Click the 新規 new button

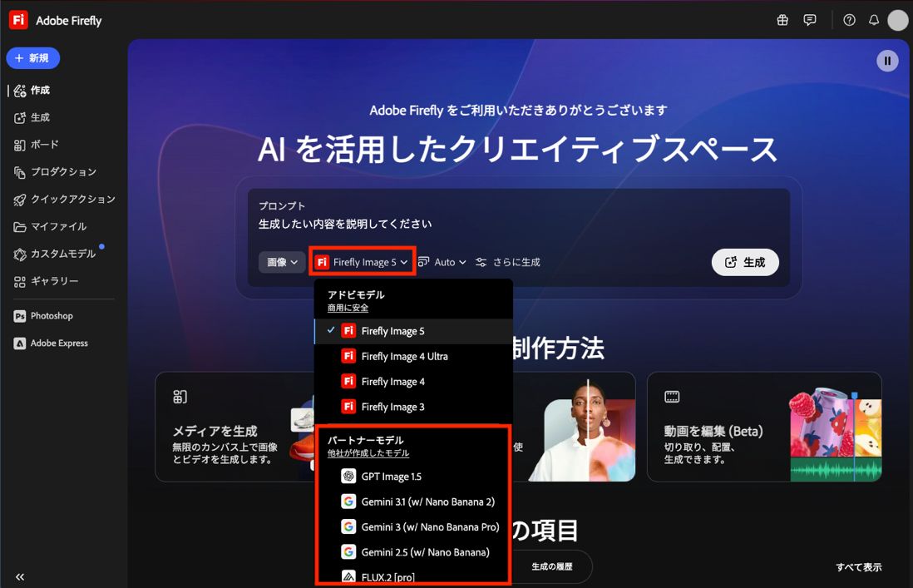(x=33, y=58)
